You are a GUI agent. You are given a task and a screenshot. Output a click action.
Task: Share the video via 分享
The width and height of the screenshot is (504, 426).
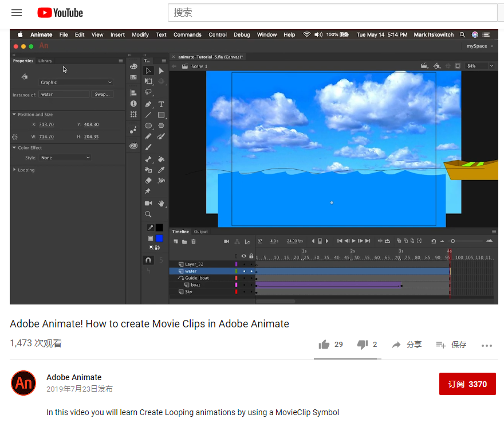pyautogui.click(x=407, y=345)
